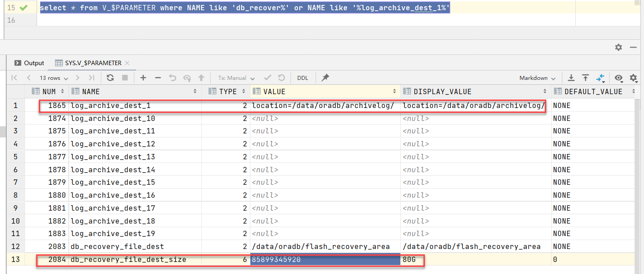Submit changes with up arrow icon
644x274 pixels.
click(201, 78)
